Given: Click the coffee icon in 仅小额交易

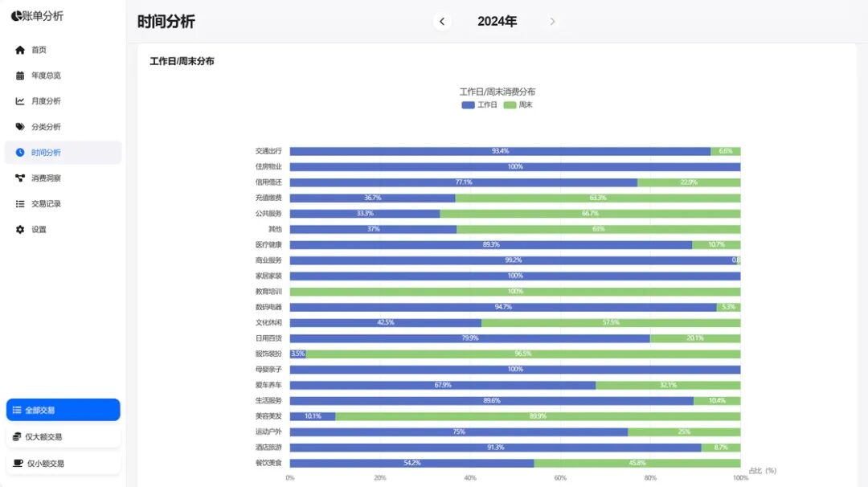Looking at the screenshot, I should [x=18, y=463].
